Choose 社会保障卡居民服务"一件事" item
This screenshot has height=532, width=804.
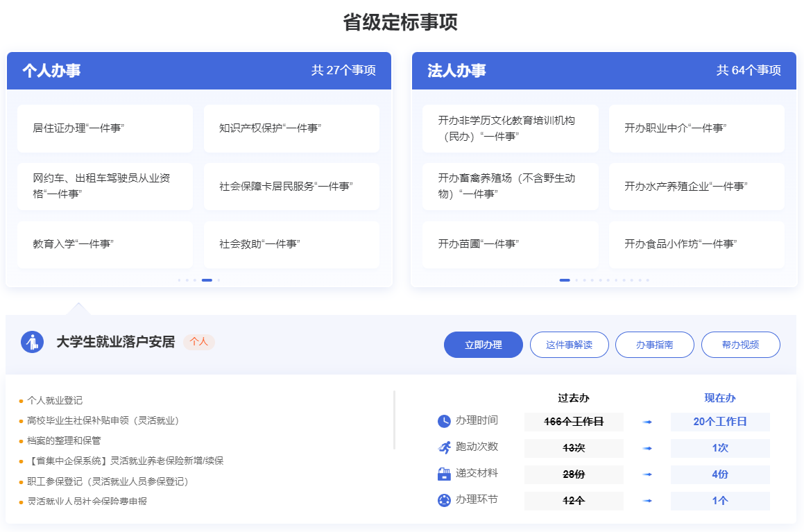291,187
